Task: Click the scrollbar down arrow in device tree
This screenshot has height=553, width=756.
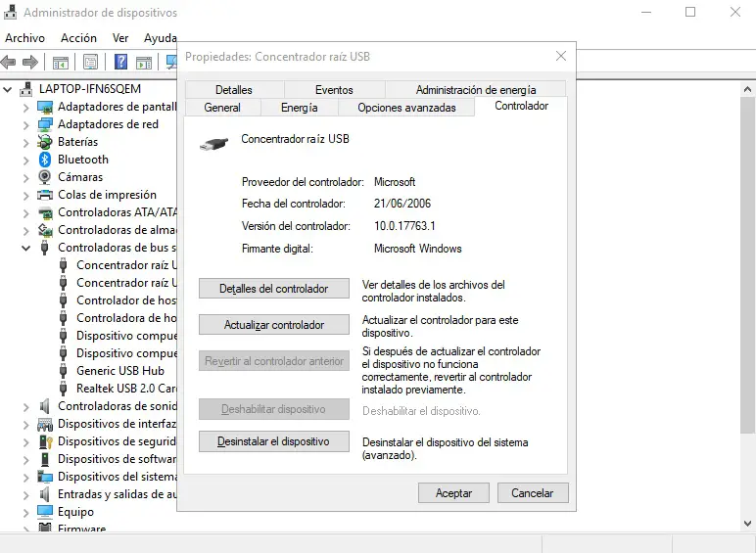Action: [x=747, y=523]
